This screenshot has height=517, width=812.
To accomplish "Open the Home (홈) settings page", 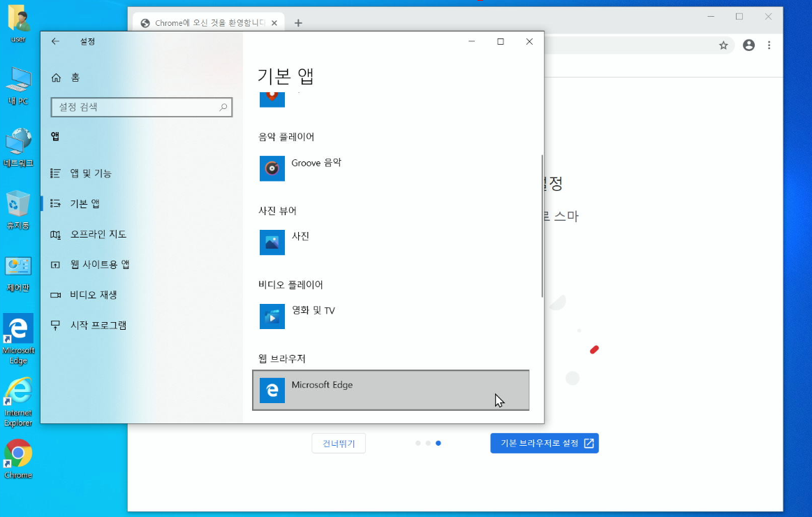I will (x=65, y=77).
